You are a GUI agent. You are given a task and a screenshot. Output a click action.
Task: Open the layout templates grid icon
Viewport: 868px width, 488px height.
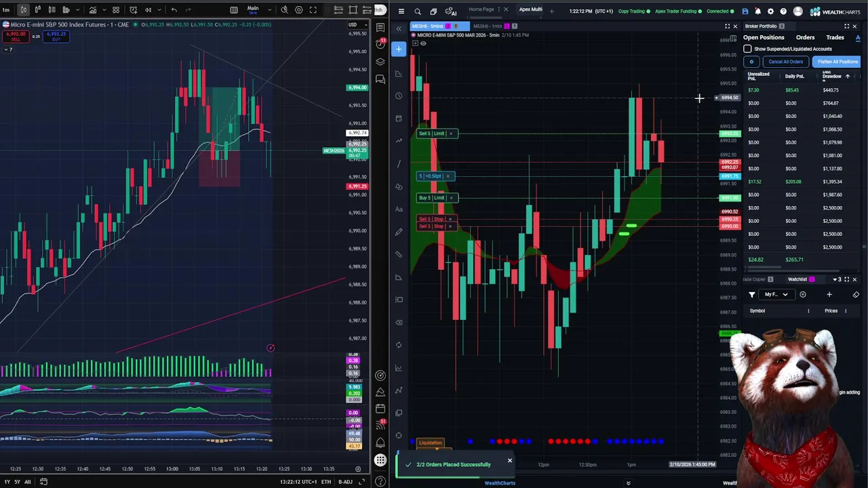[x=116, y=9]
